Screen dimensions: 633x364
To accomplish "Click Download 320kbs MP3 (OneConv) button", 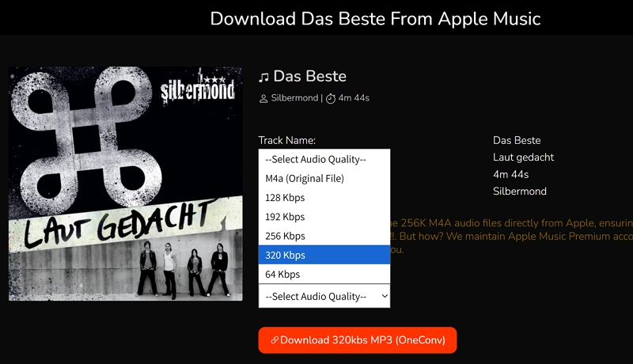I will tap(358, 340).
